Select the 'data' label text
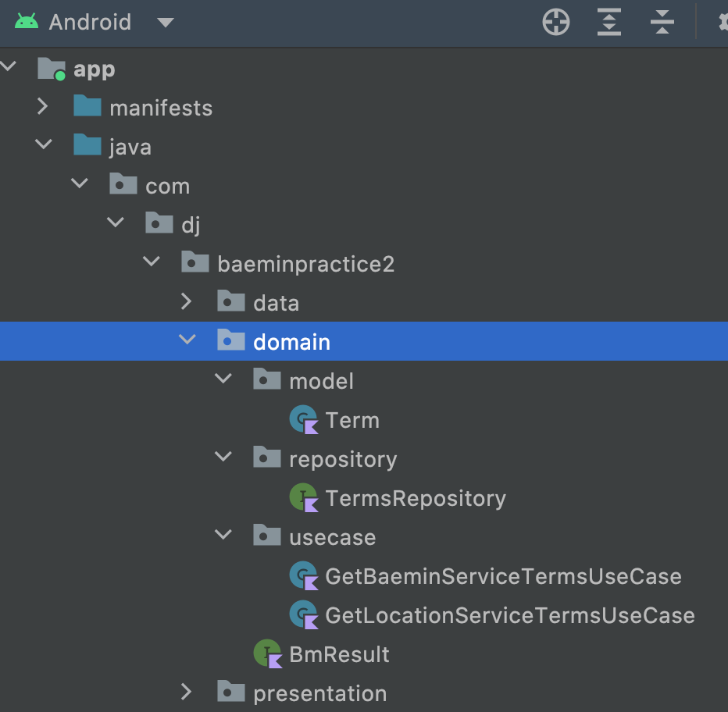This screenshot has height=712, width=728. coord(276,303)
